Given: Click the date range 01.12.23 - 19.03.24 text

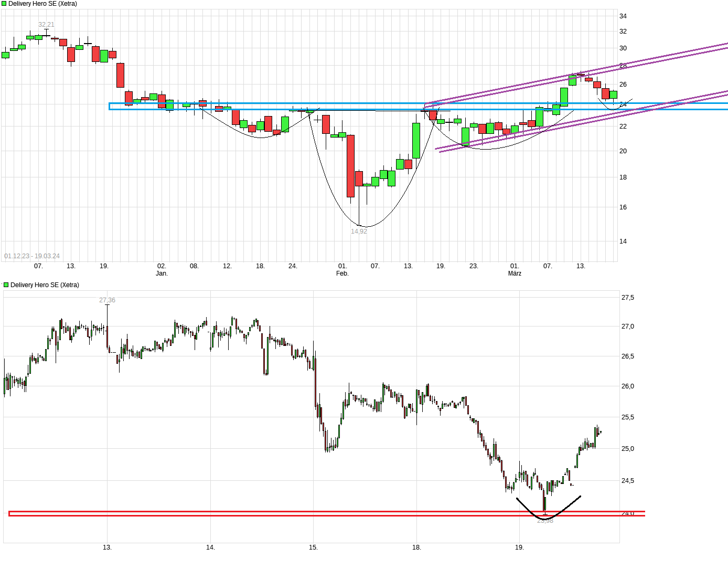Looking at the screenshot, I should (x=32, y=256).
